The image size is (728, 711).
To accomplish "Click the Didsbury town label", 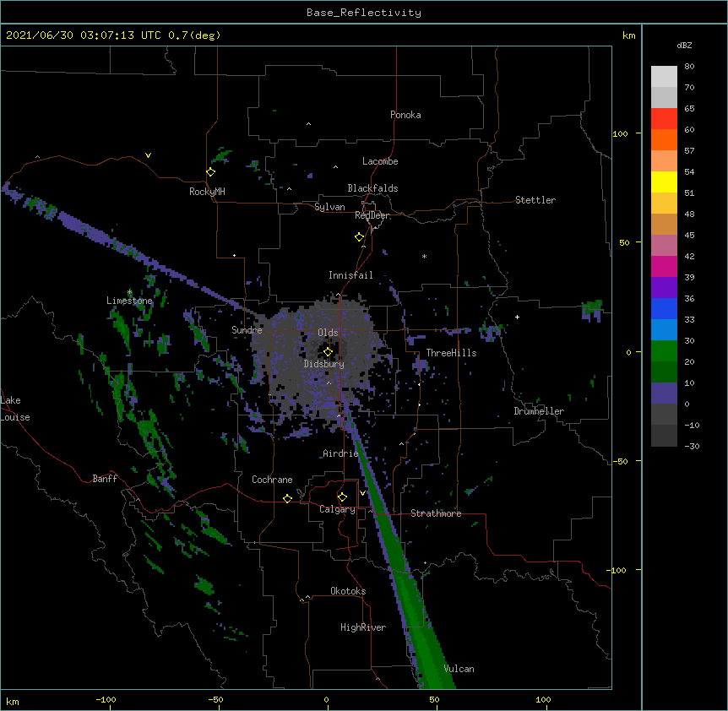I will [324, 364].
